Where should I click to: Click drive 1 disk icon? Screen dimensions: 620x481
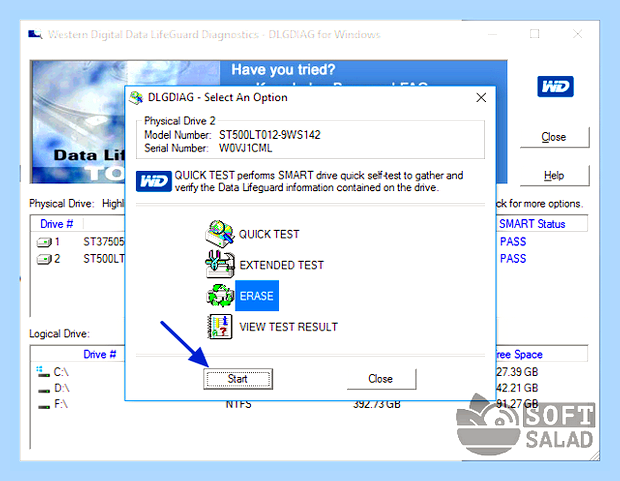[44, 242]
